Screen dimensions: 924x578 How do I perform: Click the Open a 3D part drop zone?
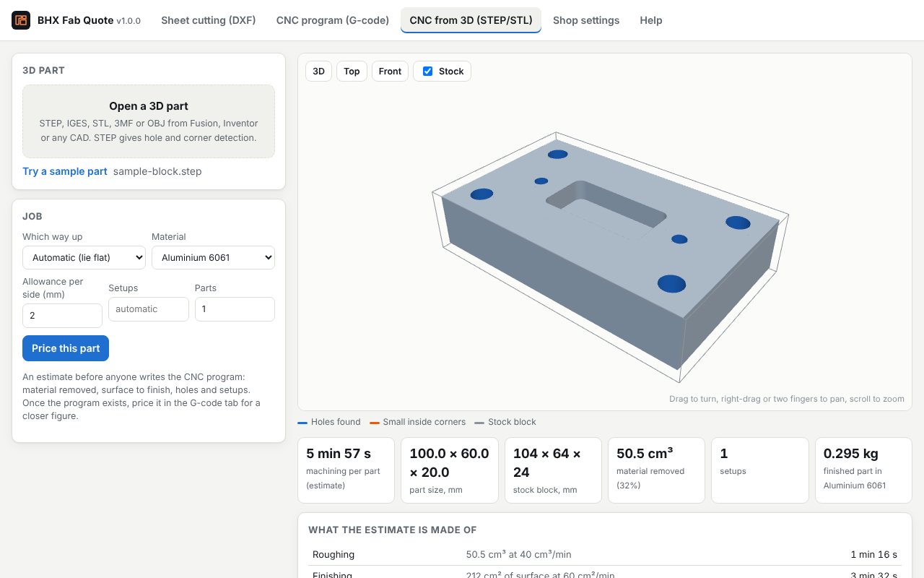point(149,121)
